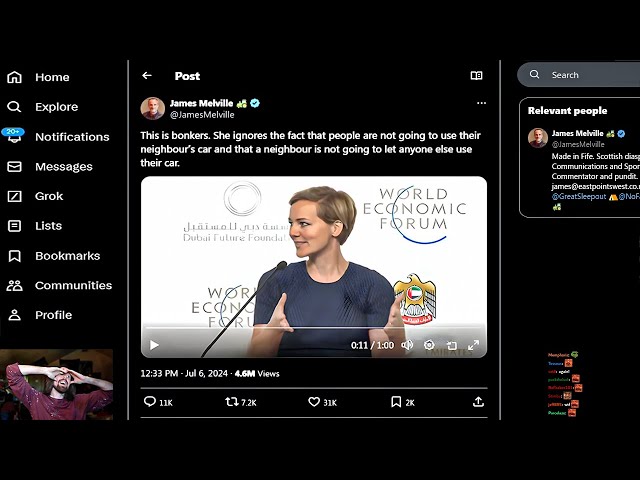Click the reply bubble icon showing 11K
Screen dimensions: 640x480
pos(150,402)
